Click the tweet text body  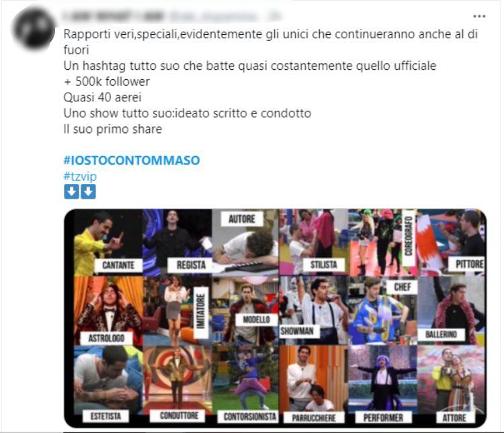tap(271, 81)
